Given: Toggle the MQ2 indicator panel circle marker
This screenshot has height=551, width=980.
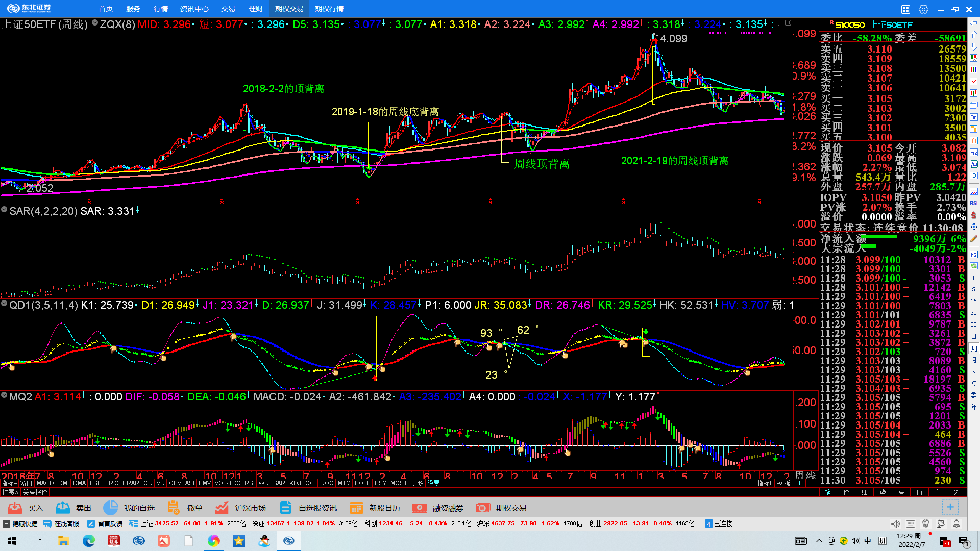Looking at the screenshot, I should pyautogui.click(x=4, y=395).
